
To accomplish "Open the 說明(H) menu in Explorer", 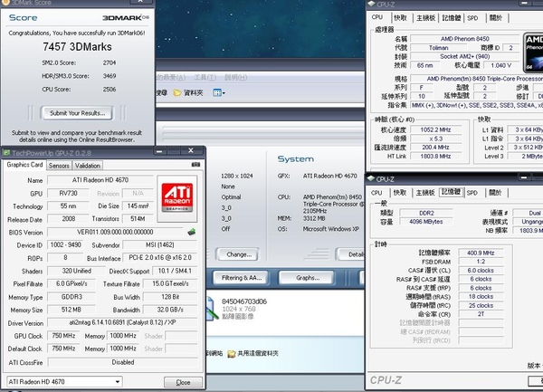I will [x=236, y=77].
